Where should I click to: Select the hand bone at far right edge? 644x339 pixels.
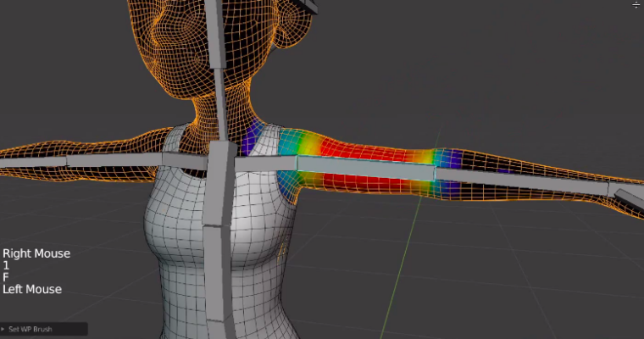point(629,200)
